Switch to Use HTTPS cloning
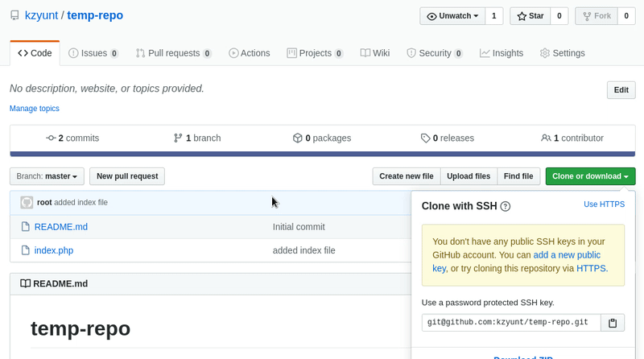Image resolution: width=644 pixels, height=359 pixels. point(605,204)
